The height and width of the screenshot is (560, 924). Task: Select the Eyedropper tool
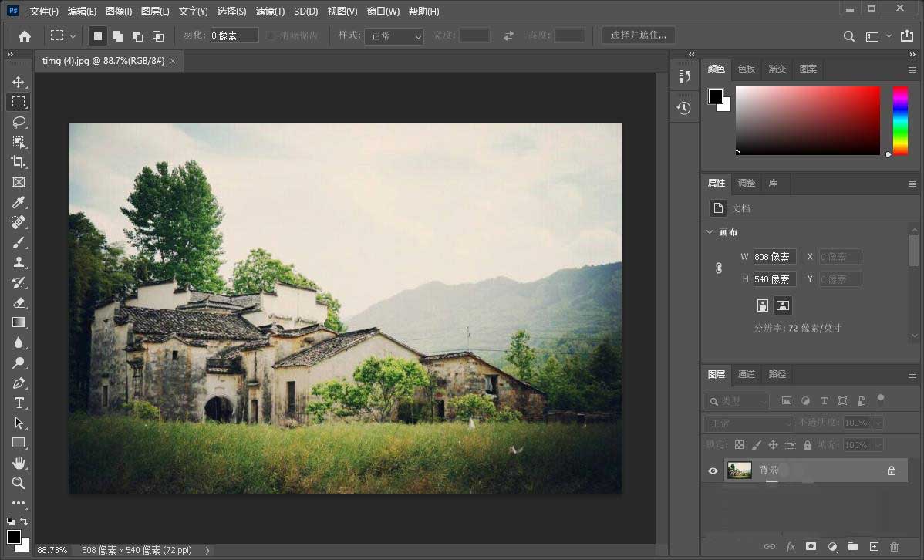click(x=19, y=202)
